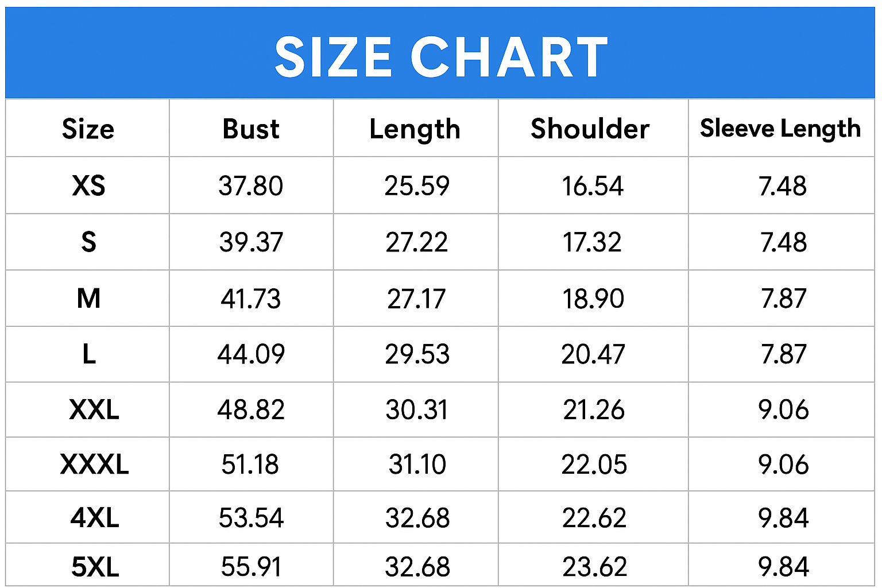Screen dimensions: 882x588
Task: Select the XXL size row label
Action: tap(94, 409)
